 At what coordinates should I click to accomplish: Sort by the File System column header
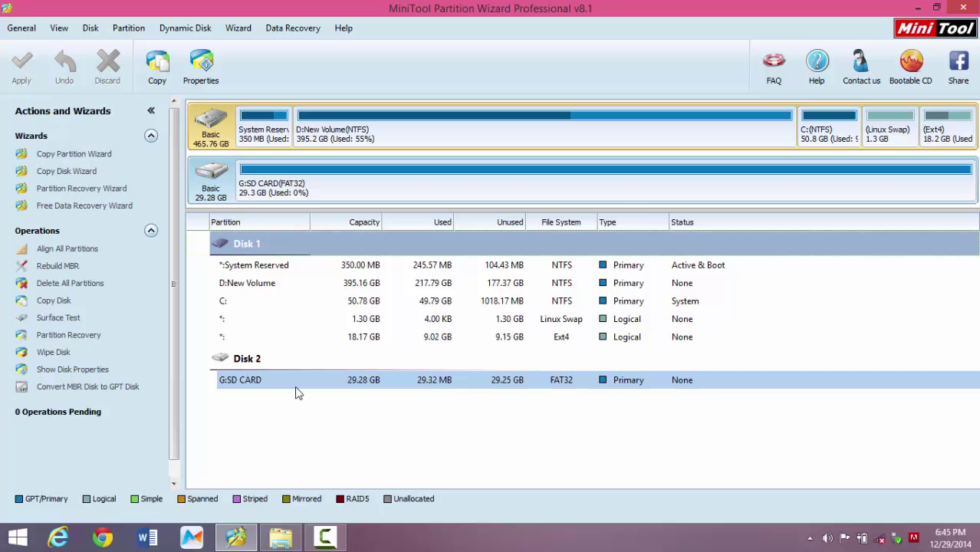[x=561, y=222]
